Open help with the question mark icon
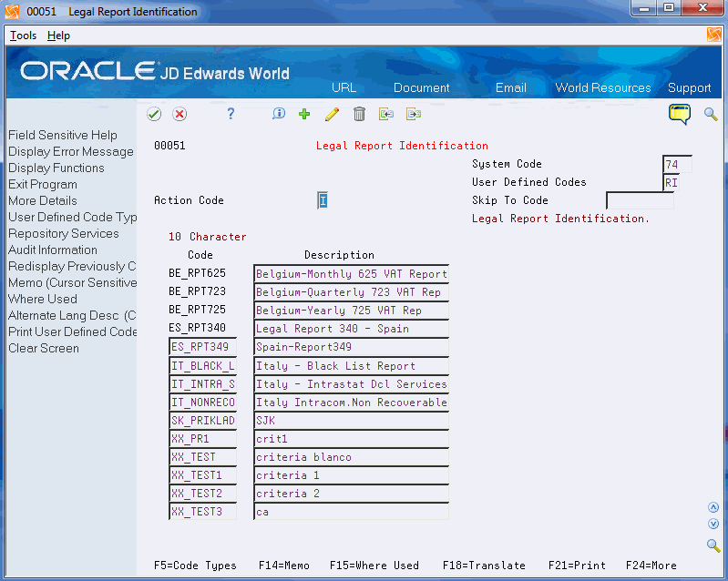 coord(231,114)
